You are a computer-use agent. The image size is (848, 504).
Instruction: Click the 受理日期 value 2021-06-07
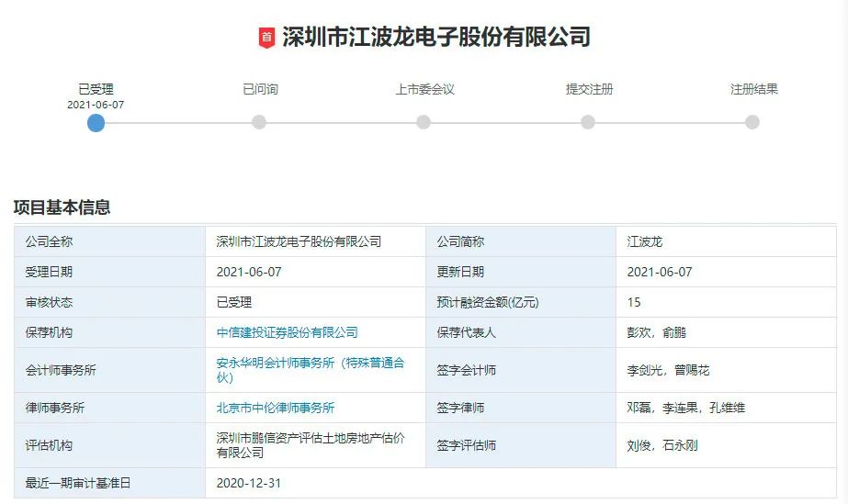point(249,272)
